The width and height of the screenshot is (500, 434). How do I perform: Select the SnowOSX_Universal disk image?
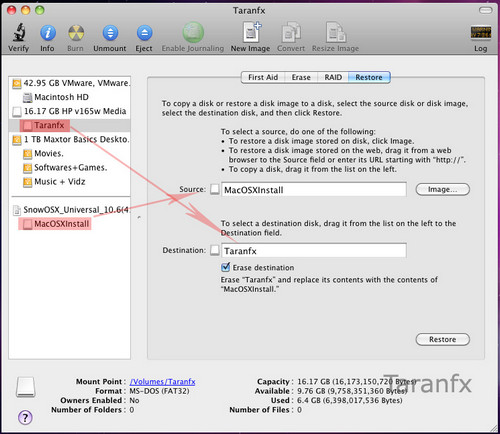[71, 210]
